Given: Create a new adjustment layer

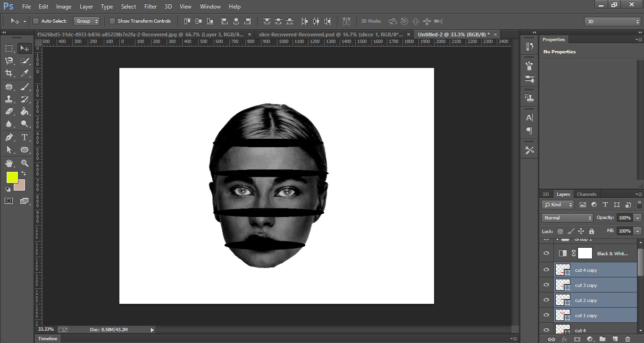Looking at the screenshot, I should 589,339.
